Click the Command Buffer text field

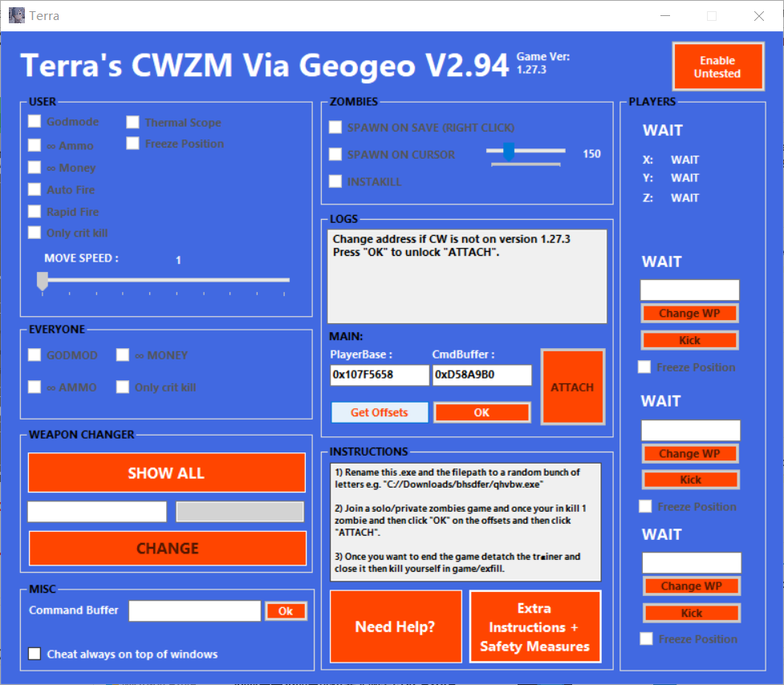coord(194,611)
